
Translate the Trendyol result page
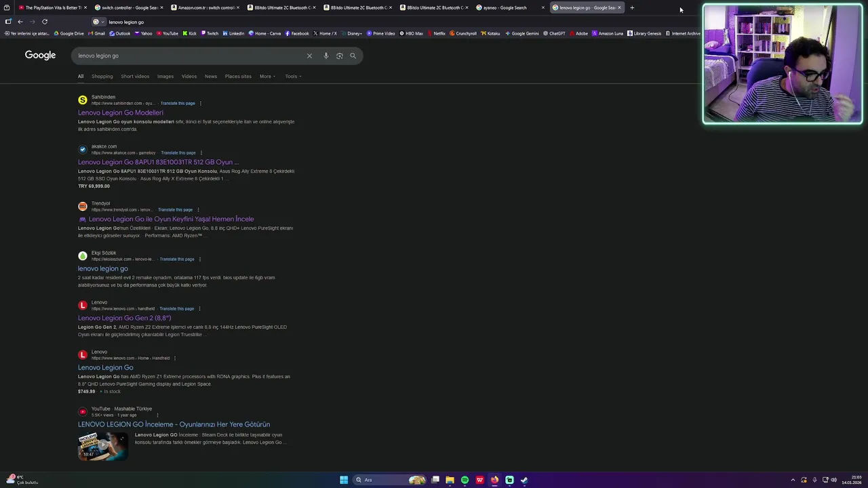176,210
